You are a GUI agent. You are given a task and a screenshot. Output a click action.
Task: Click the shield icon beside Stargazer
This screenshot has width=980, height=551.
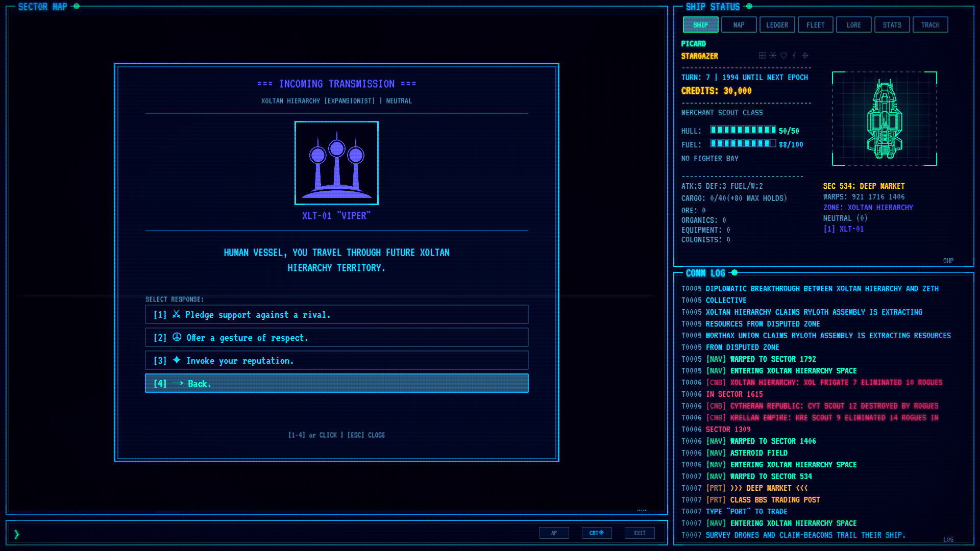click(x=783, y=56)
